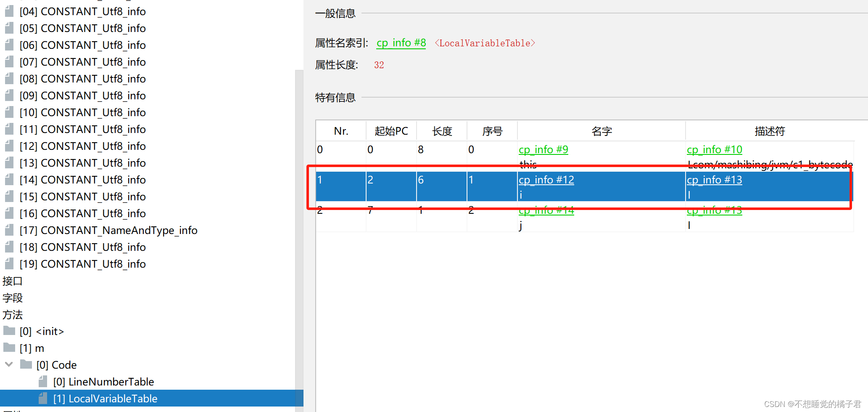The height and width of the screenshot is (412, 868).
Task: Click the Nr. column header
Action: [x=341, y=131]
